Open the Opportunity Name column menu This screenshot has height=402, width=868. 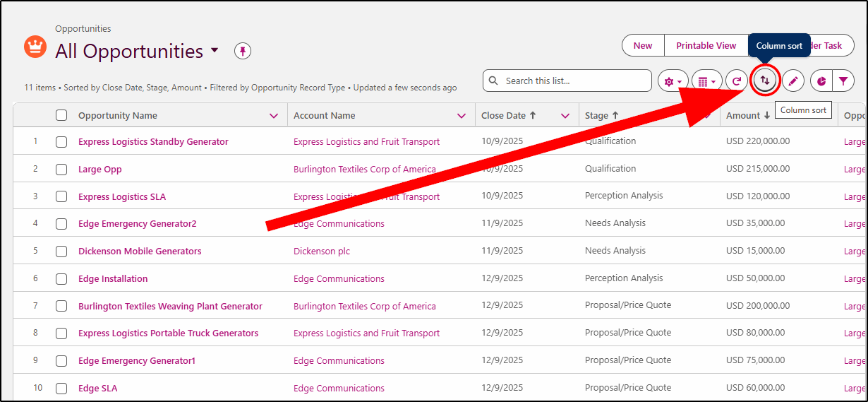pyautogui.click(x=274, y=116)
